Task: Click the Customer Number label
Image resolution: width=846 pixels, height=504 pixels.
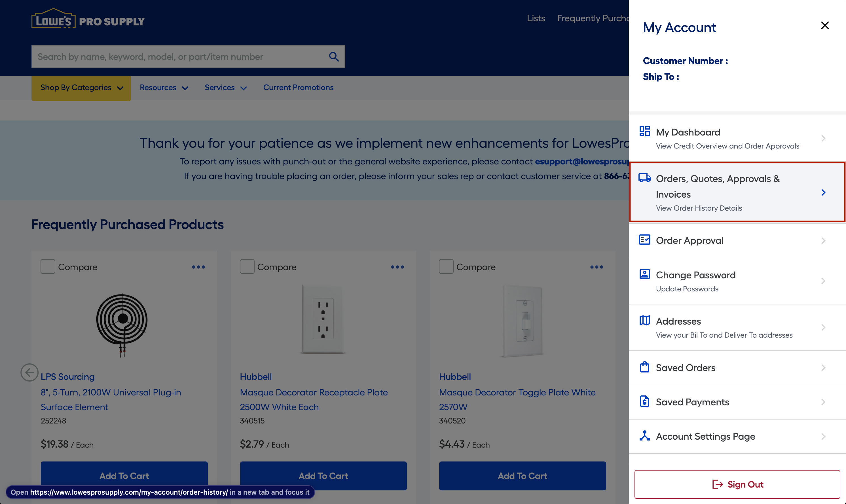Action: point(685,61)
